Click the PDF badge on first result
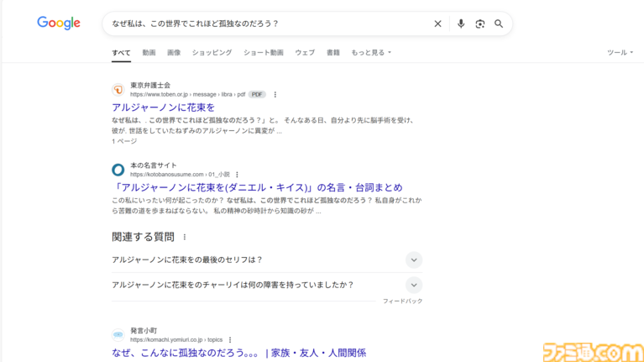The image size is (644, 362). tap(257, 95)
